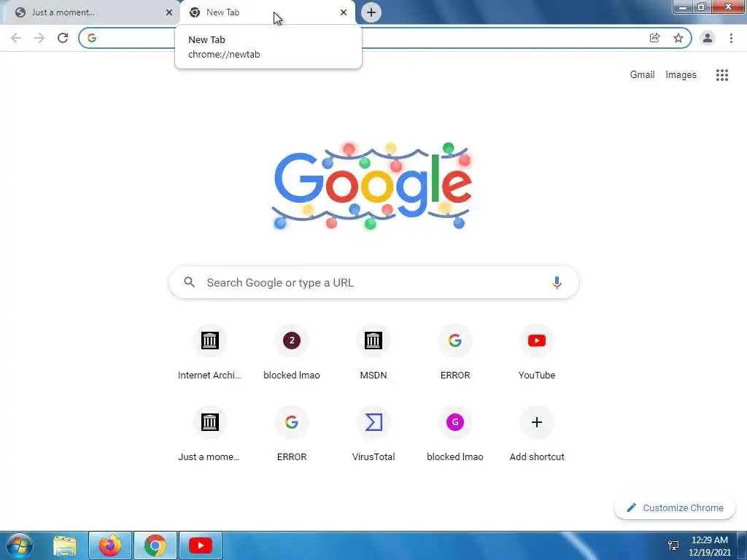Start voice search with the microphone icon
The height and width of the screenshot is (560, 747).
pos(557,282)
